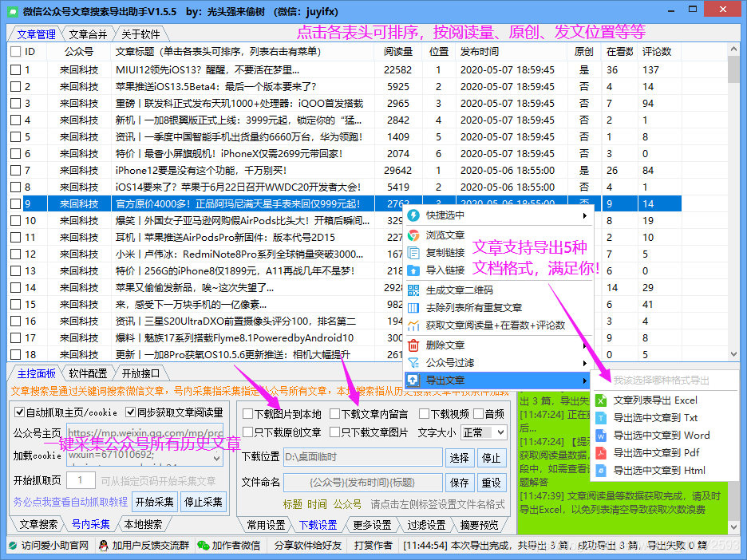This screenshot has width=747, height=560.
Task: Enable 只下载原创文章 checkbox
Action: [x=247, y=432]
